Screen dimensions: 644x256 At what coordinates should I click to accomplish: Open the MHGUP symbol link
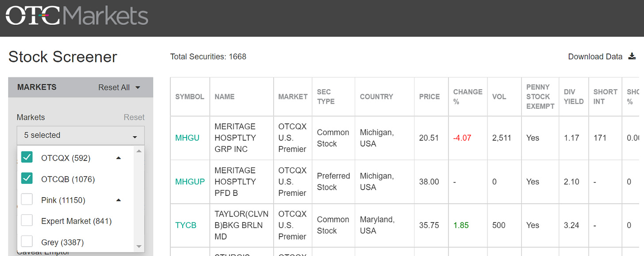(x=190, y=182)
